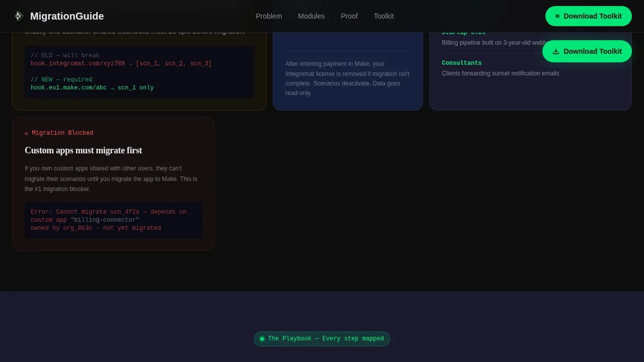Click the 'owned by org_8b3c' code line
Viewport: 644px width, 362px height.
[x=96, y=228]
